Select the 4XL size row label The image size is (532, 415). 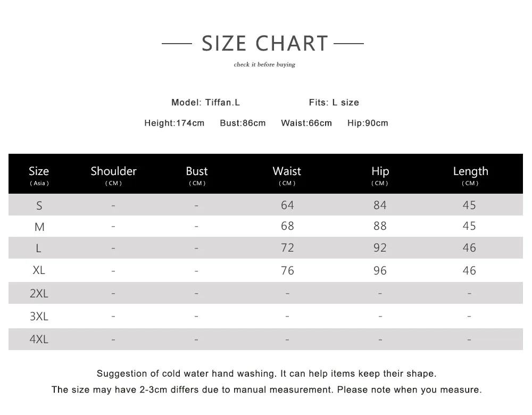[39, 339]
